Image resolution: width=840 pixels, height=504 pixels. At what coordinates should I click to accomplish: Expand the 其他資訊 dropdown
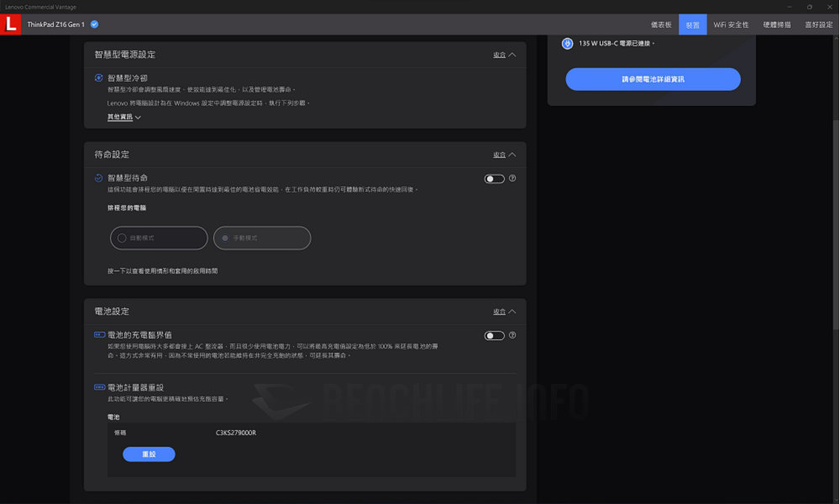[x=124, y=118]
